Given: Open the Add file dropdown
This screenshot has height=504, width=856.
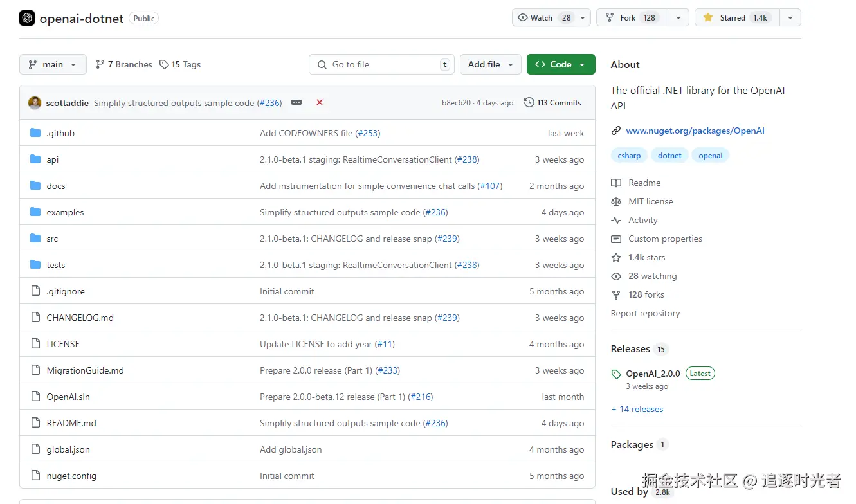Looking at the screenshot, I should tap(490, 64).
